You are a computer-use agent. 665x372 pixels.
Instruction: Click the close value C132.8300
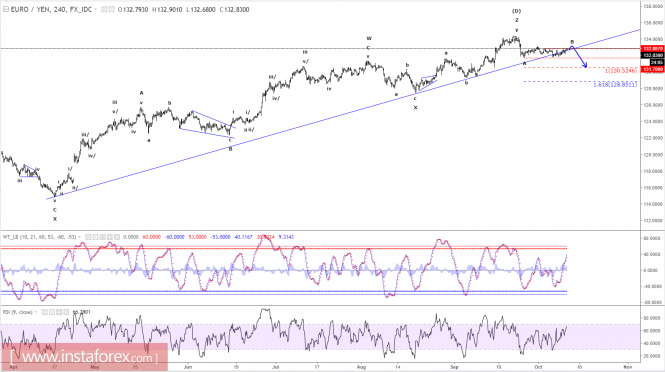click(x=234, y=9)
